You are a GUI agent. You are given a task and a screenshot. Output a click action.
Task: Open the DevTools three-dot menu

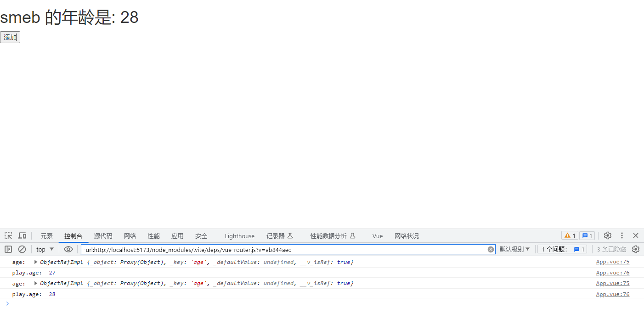(x=622, y=235)
